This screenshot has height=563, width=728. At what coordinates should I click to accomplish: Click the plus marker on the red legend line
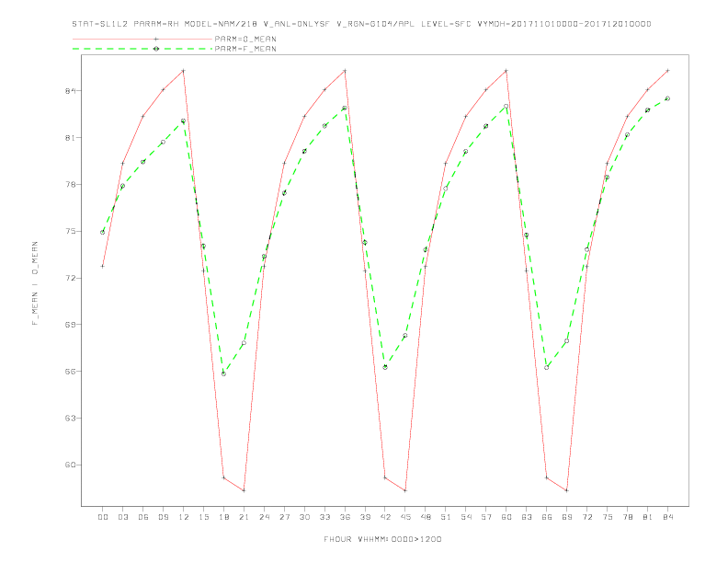tap(156, 39)
